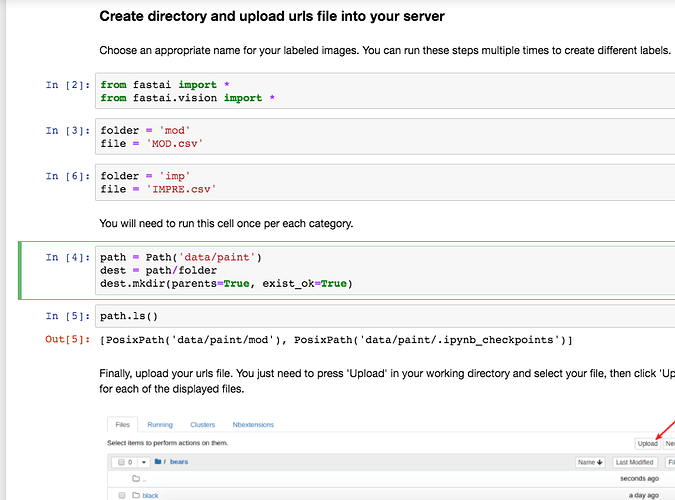Switch to the Clusters tab
Screen dimensions: 675x500
pos(202,425)
